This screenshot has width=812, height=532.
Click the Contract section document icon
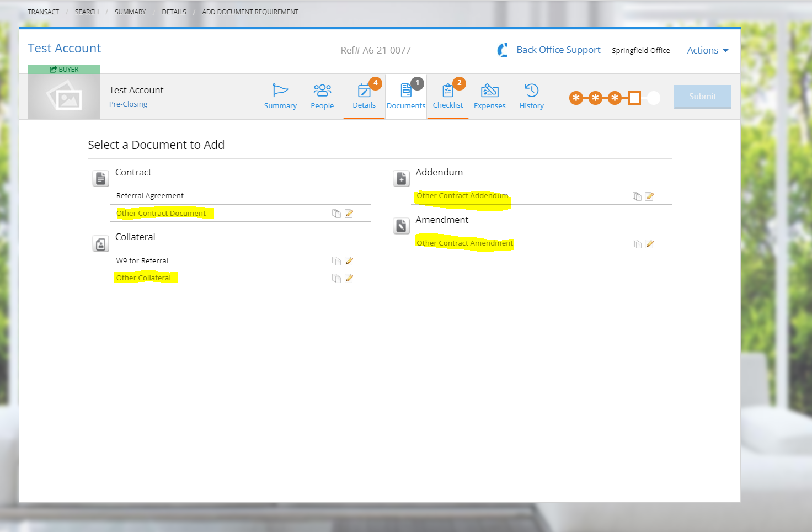pos(100,178)
